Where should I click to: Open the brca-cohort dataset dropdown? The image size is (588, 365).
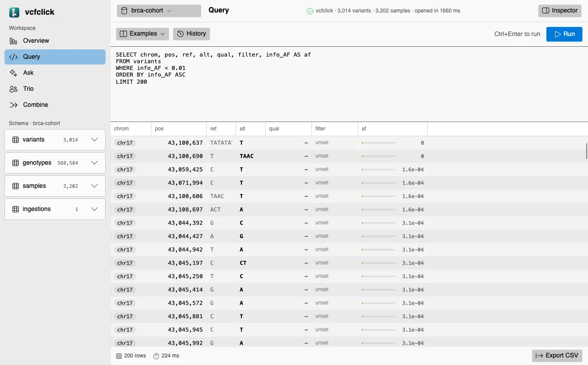[159, 11]
